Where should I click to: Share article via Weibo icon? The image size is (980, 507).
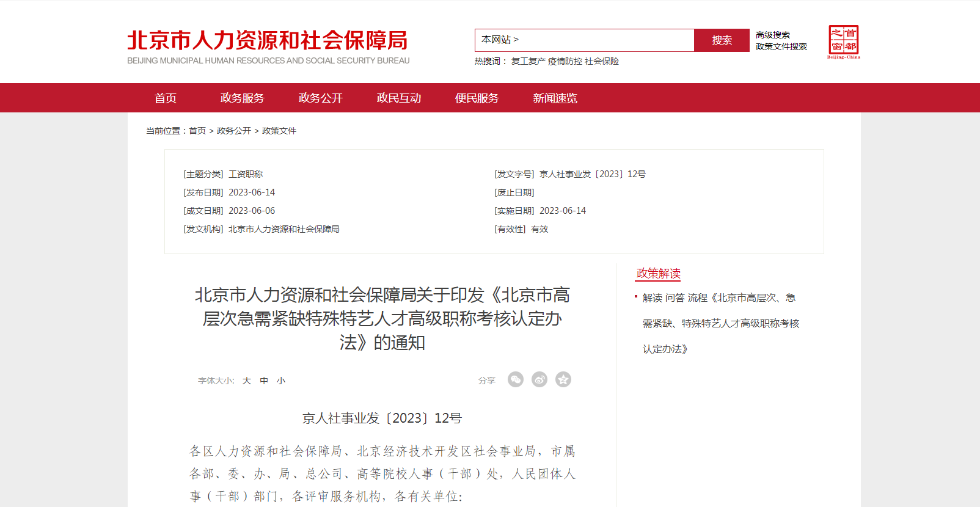tap(539, 380)
